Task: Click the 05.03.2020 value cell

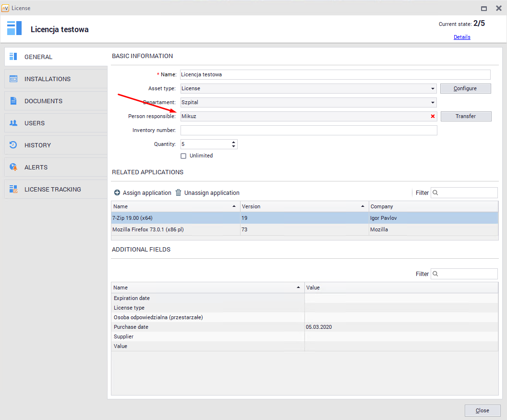Action: click(x=401, y=327)
